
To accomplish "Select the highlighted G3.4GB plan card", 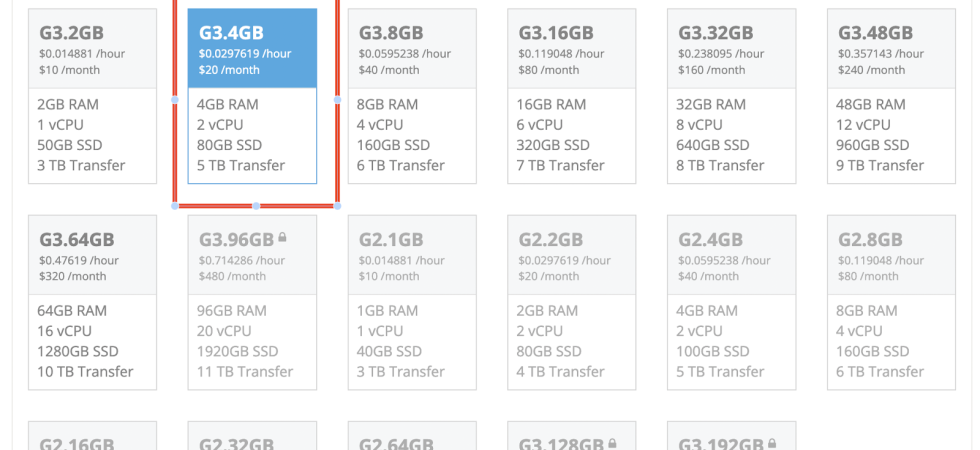I will 252,96.
